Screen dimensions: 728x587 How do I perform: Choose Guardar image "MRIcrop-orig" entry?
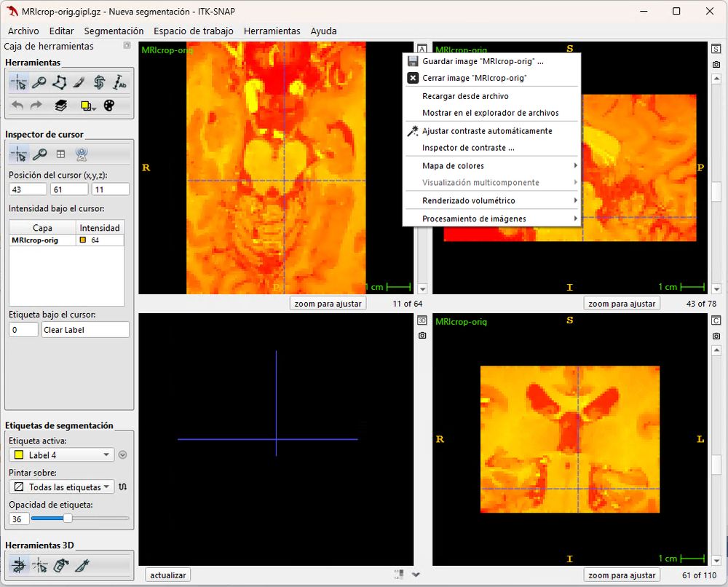491,61
